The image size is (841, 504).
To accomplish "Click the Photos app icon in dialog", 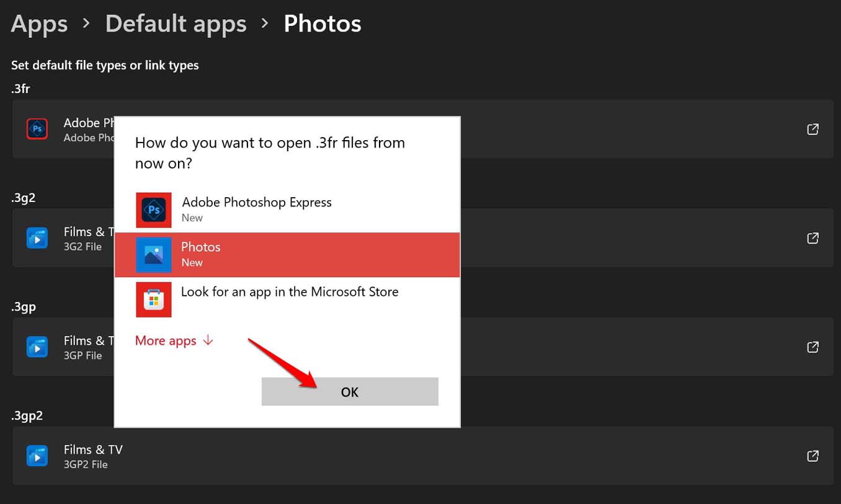I will (154, 255).
